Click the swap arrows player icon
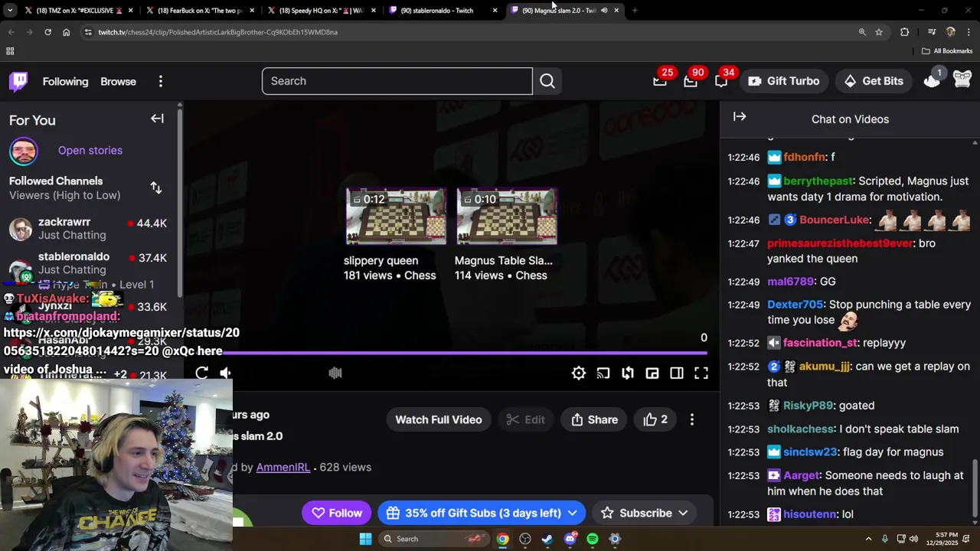Viewport: 980px width, 551px height. click(x=628, y=373)
